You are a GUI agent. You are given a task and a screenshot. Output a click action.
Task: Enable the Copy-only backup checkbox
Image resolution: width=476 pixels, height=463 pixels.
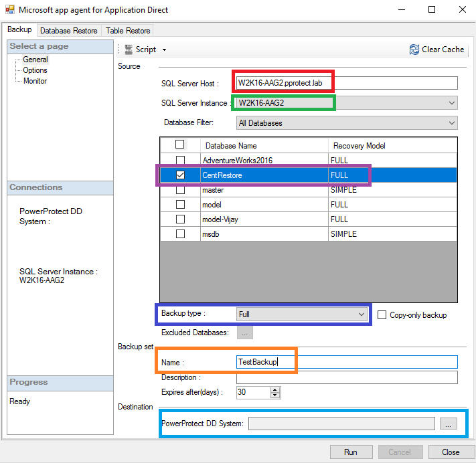pyautogui.click(x=382, y=315)
